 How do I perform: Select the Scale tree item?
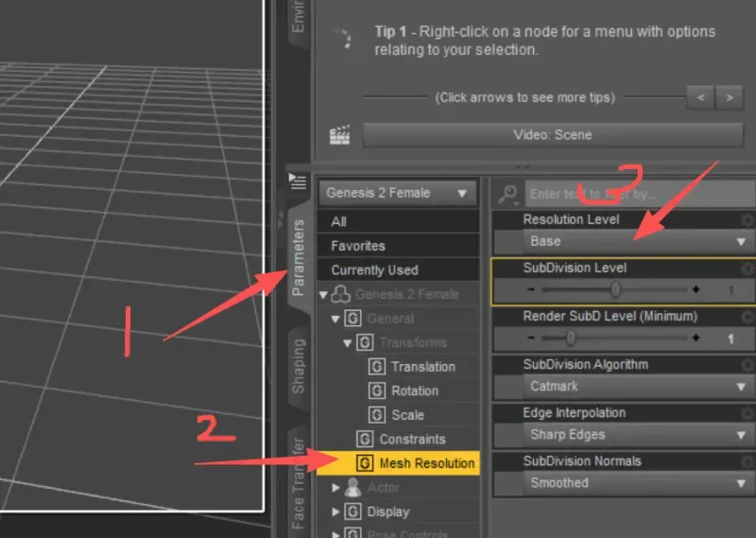click(407, 415)
